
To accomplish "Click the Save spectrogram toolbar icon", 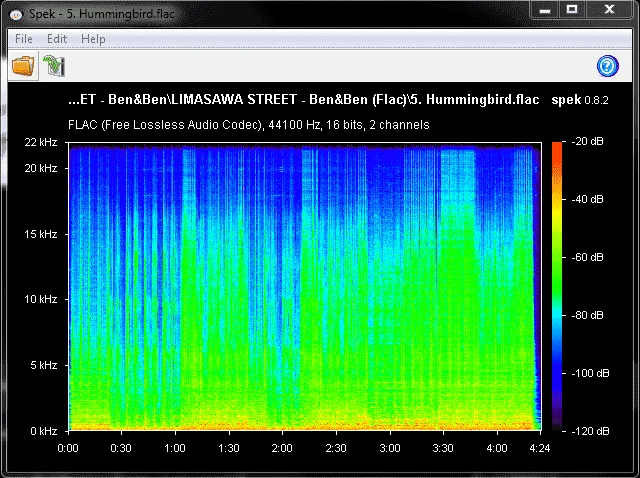I will (54, 66).
